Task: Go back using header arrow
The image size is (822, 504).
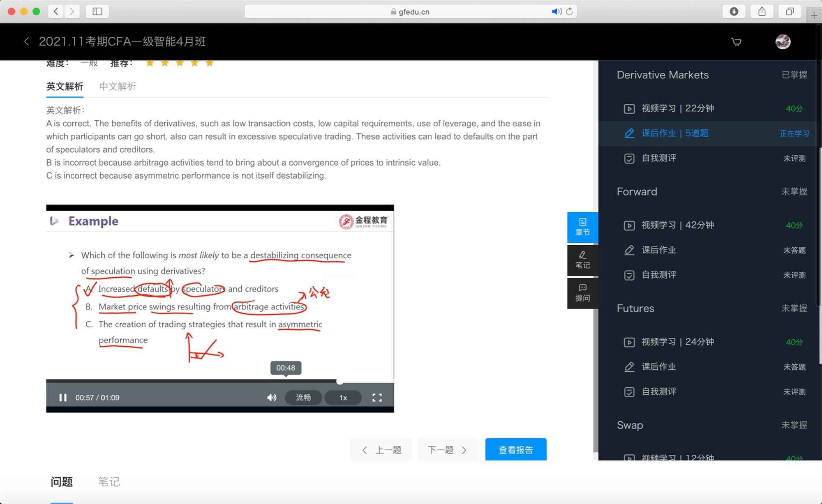Action: pyautogui.click(x=27, y=41)
